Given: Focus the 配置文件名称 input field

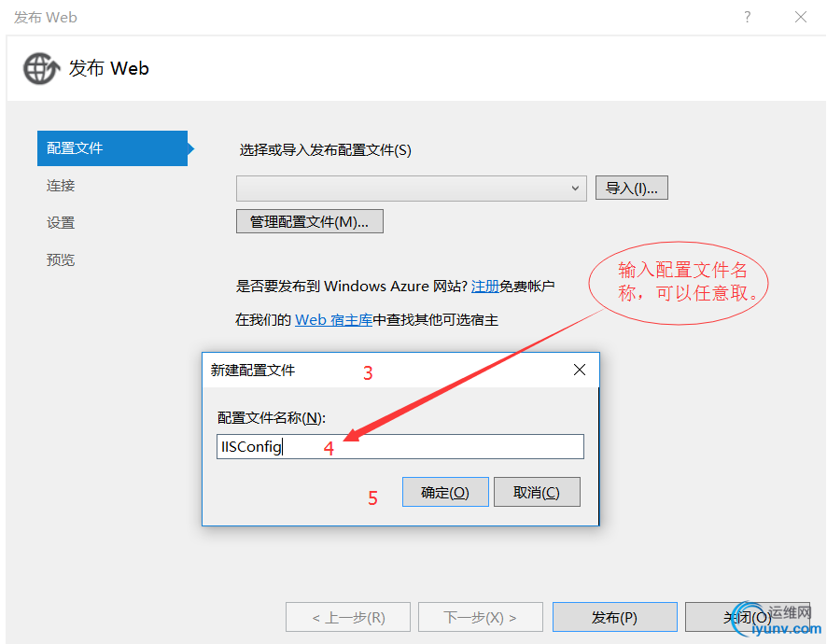Looking at the screenshot, I should pyautogui.click(x=400, y=447).
